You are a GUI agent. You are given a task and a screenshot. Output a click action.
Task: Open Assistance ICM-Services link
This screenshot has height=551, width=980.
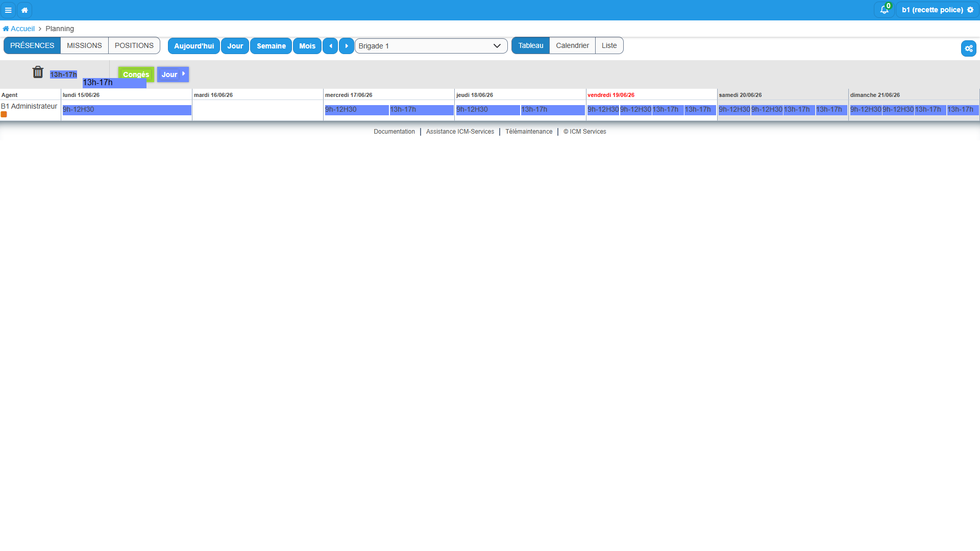[460, 132]
